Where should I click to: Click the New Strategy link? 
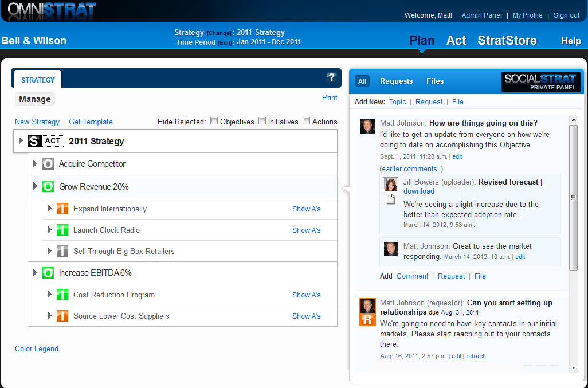(x=37, y=122)
